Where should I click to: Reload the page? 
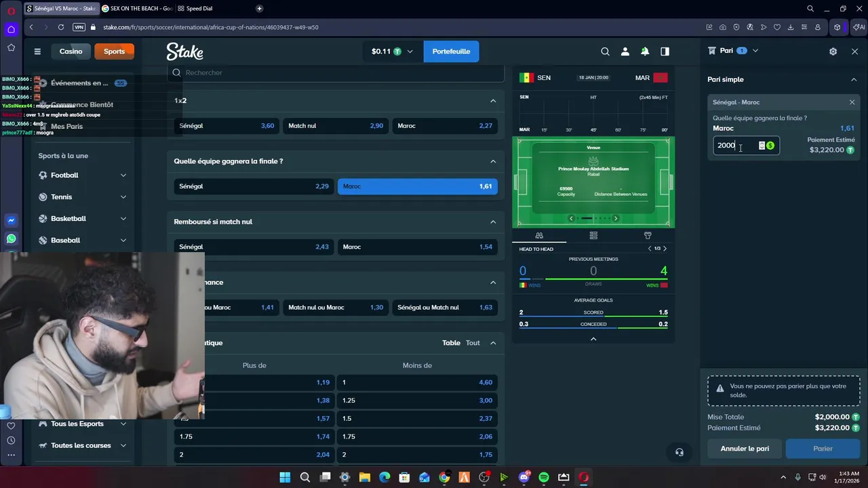coord(61,27)
